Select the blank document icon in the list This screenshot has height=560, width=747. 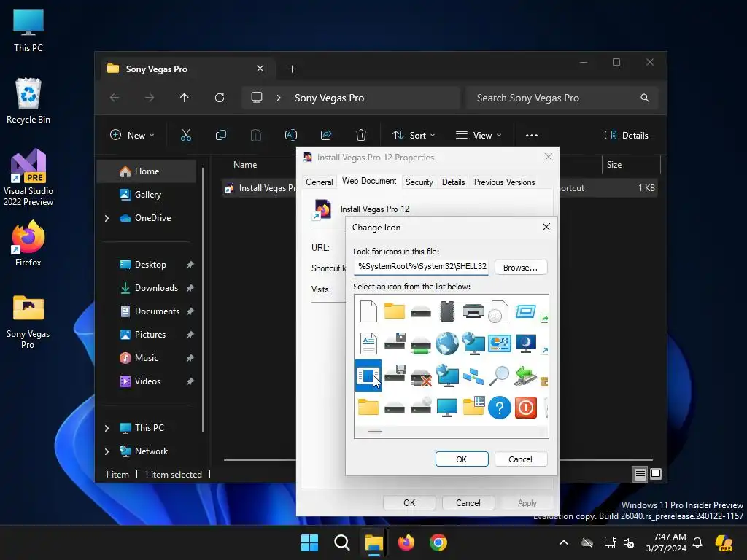coord(368,311)
